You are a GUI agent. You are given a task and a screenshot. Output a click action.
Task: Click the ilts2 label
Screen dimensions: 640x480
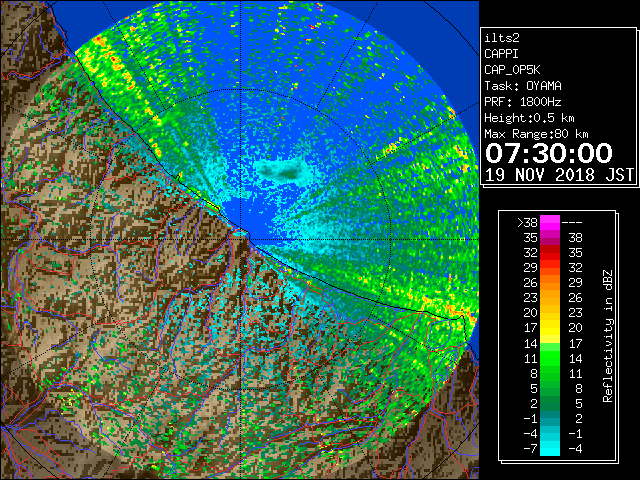tap(502, 38)
